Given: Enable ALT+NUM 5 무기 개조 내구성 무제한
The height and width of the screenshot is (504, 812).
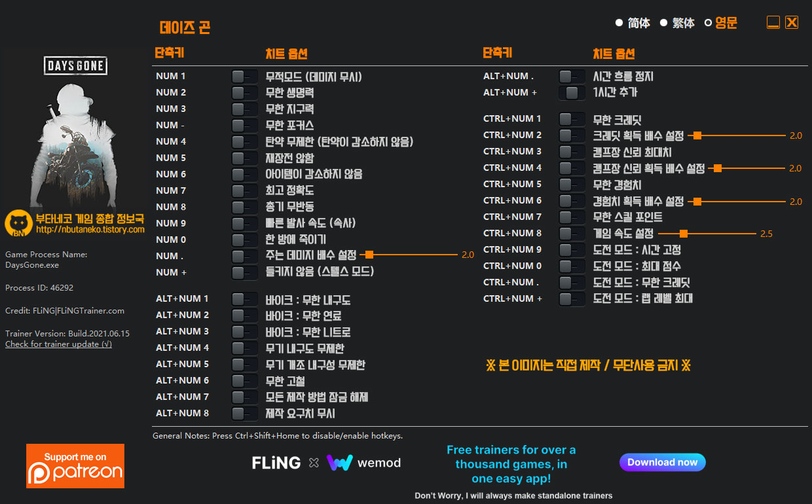Looking at the screenshot, I should (x=244, y=365).
